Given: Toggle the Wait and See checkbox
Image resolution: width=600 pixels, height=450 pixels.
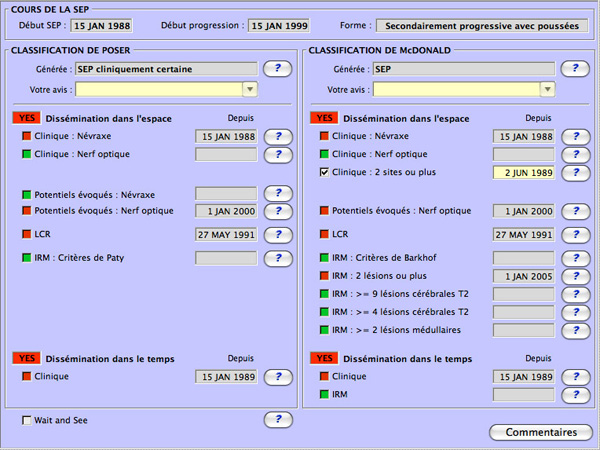Looking at the screenshot, I should click(x=26, y=421).
